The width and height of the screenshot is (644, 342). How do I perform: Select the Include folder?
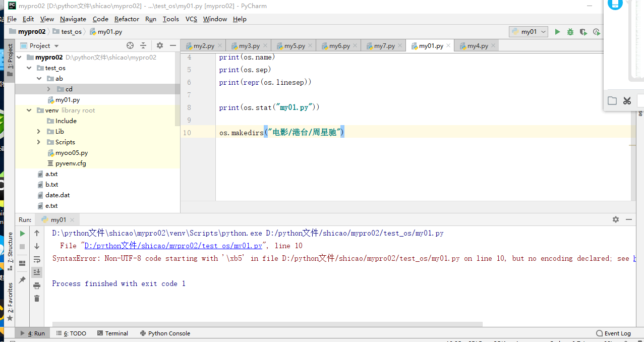62,121
